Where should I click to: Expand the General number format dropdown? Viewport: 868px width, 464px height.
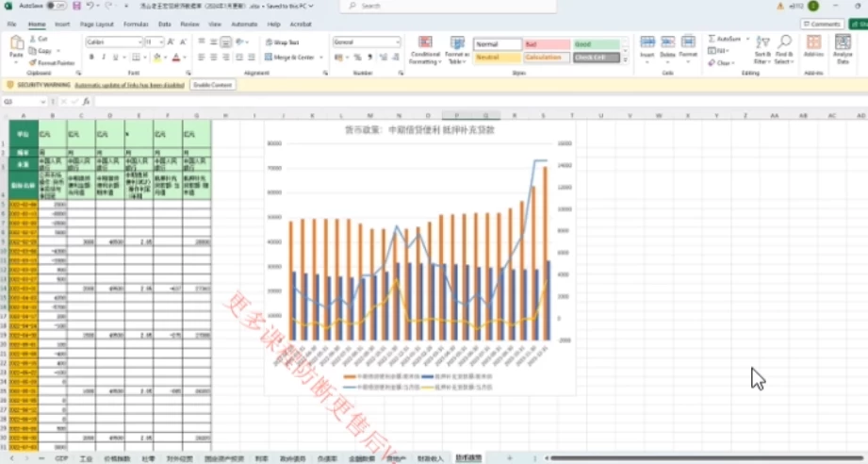coord(397,42)
